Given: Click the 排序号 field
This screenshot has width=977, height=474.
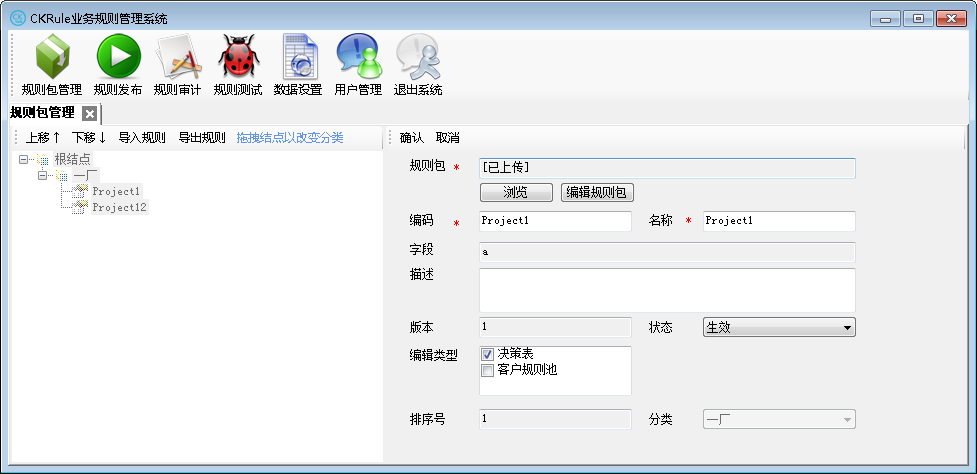Looking at the screenshot, I should click(x=555, y=419).
